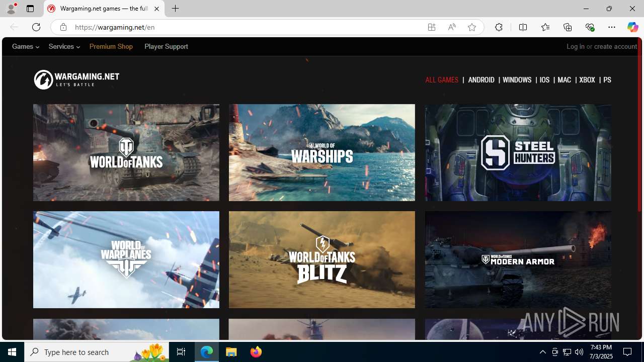Open World of Warplanes game tile
This screenshot has width=644, height=362.
pos(126,259)
